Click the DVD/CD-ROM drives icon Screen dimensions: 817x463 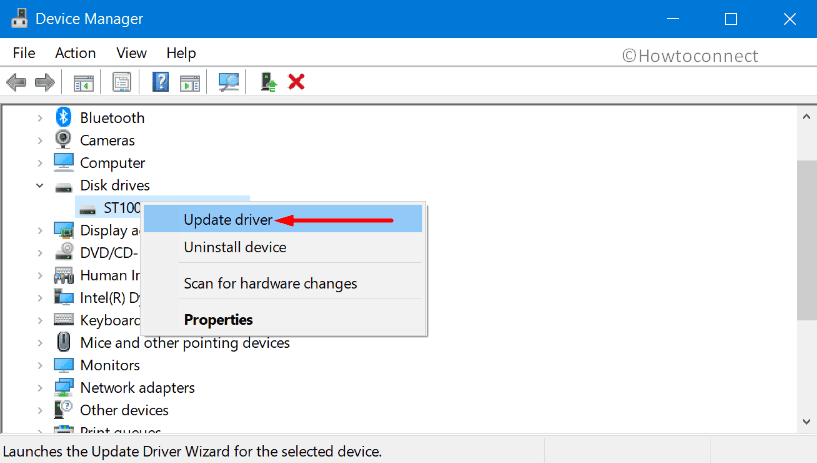point(64,252)
